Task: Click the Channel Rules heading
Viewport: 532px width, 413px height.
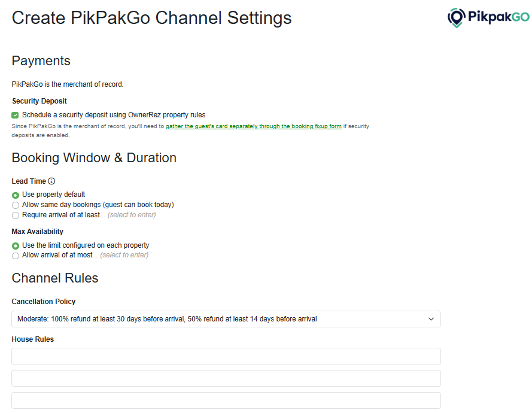Action: (55, 278)
